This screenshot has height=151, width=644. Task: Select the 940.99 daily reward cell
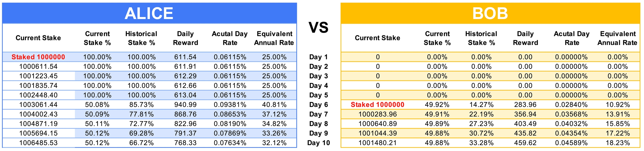[x=185, y=105]
